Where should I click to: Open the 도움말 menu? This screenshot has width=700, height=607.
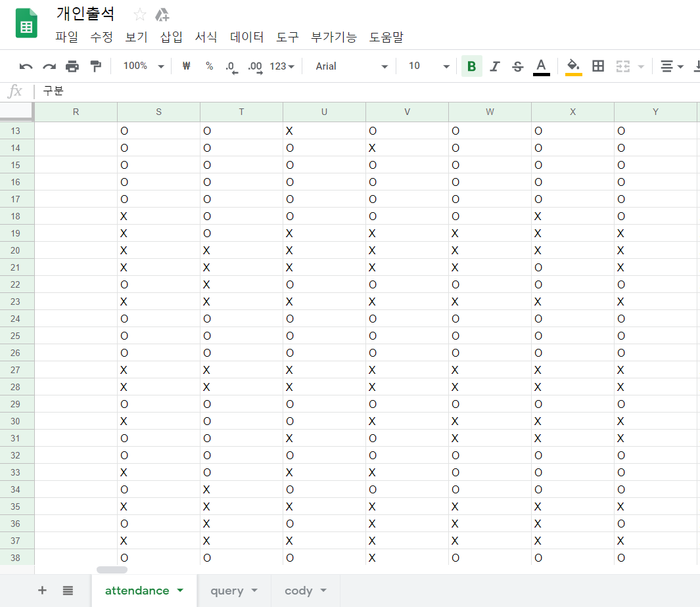point(386,37)
